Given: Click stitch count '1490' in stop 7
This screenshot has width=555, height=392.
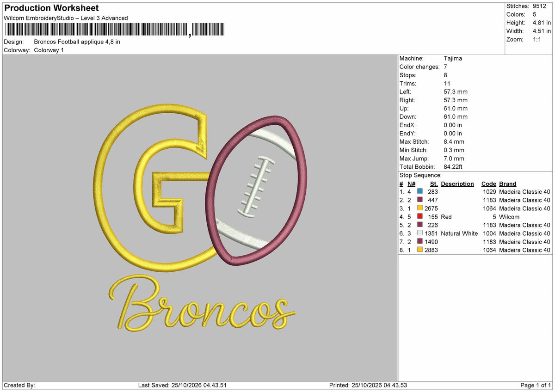Looking at the screenshot, I should (431, 242).
